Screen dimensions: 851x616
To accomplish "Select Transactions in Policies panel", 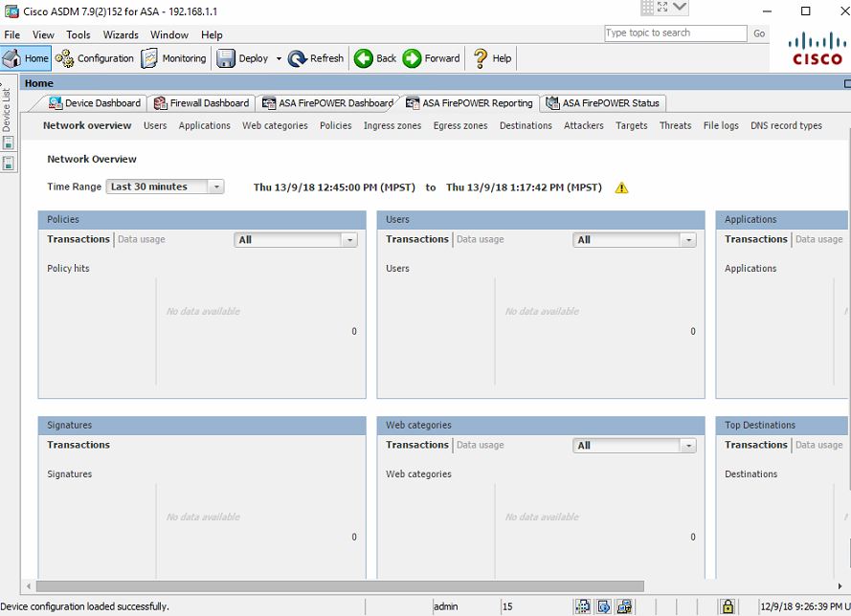I will [78, 239].
